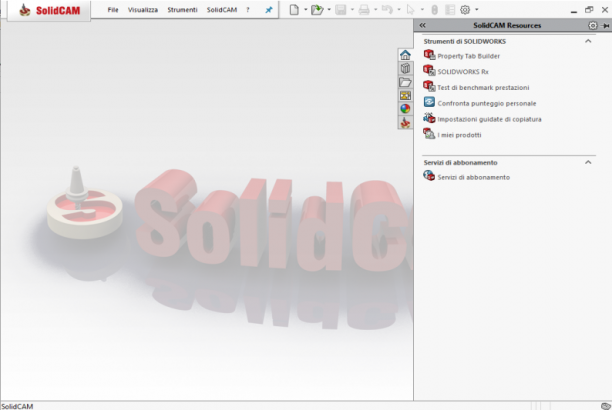Expand the Save dropdown arrow
Screen dimensions: 612x410
coord(352,10)
